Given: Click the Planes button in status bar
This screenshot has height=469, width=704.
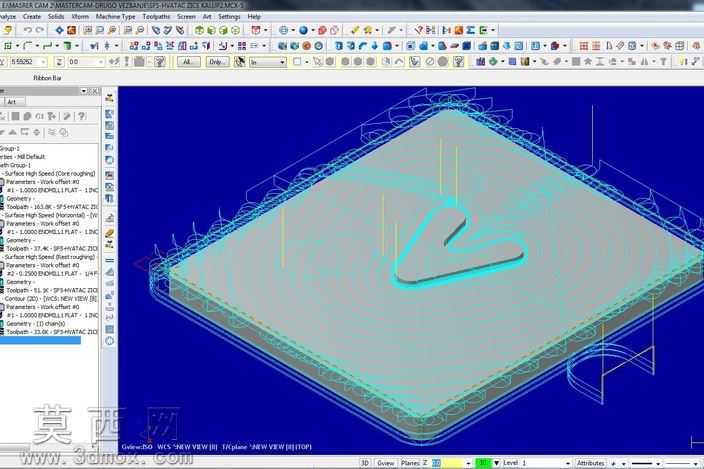Looking at the screenshot, I should click(x=409, y=463).
